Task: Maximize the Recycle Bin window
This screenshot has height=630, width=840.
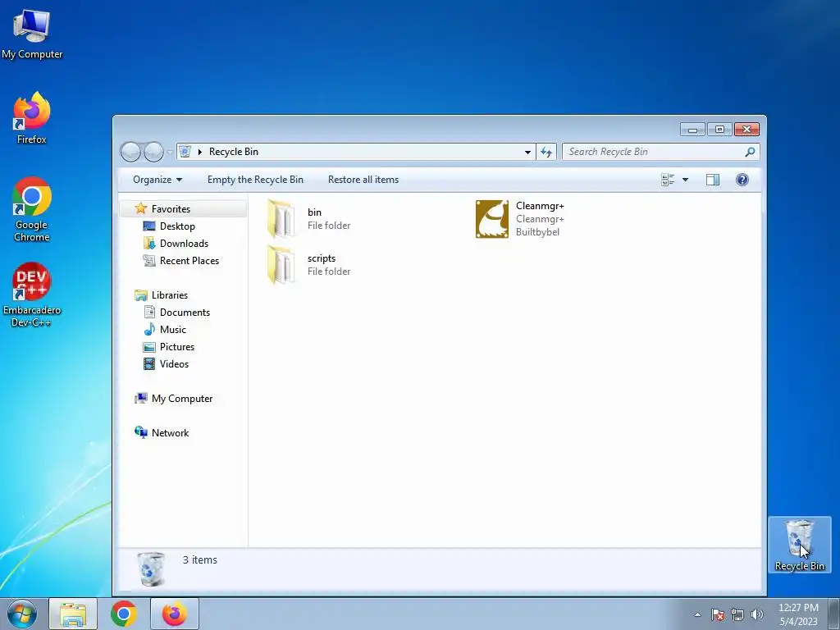Action: (x=719, y=130)
